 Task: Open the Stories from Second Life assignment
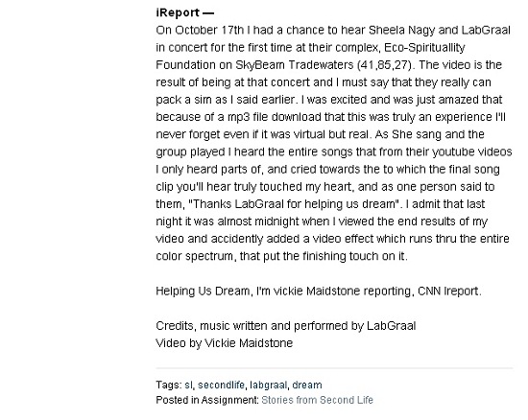317,400
